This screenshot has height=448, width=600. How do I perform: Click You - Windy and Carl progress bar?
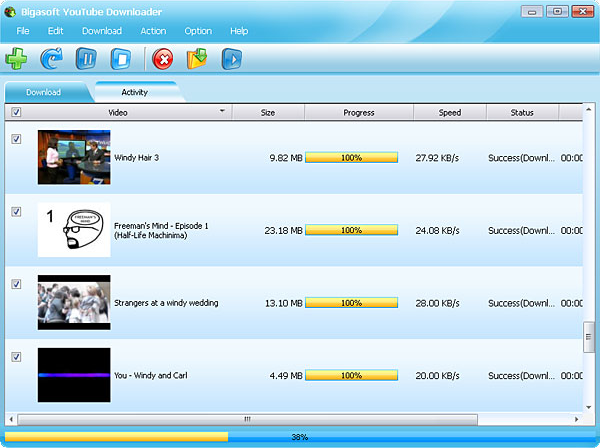tap(351, 375)
